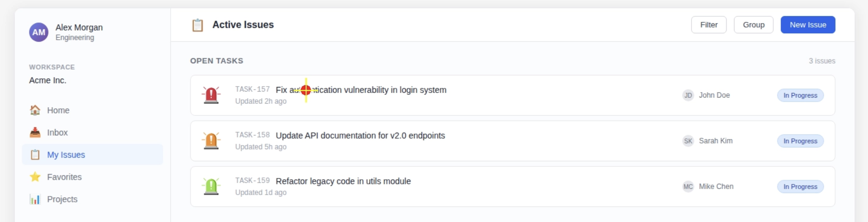Click the My Issues clipboard icon
This screenshot has width=868, height=222.
point(35,155)
